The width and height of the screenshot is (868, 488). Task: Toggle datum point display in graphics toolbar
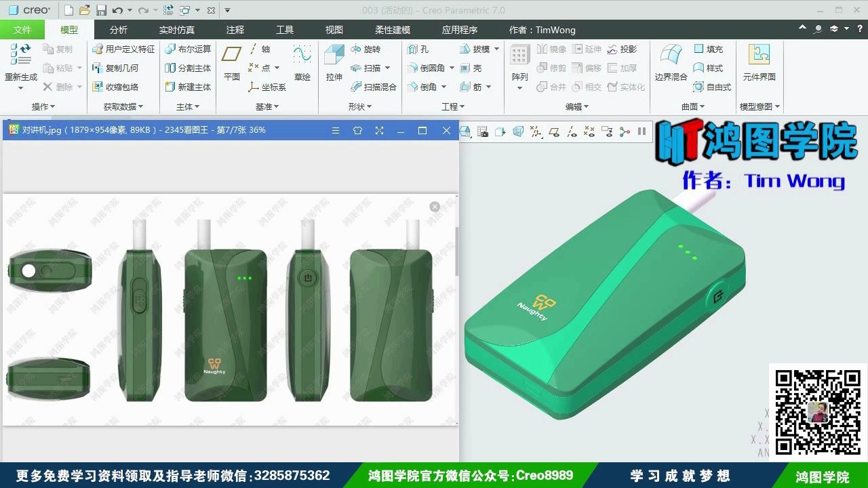(x=589, y=132)
